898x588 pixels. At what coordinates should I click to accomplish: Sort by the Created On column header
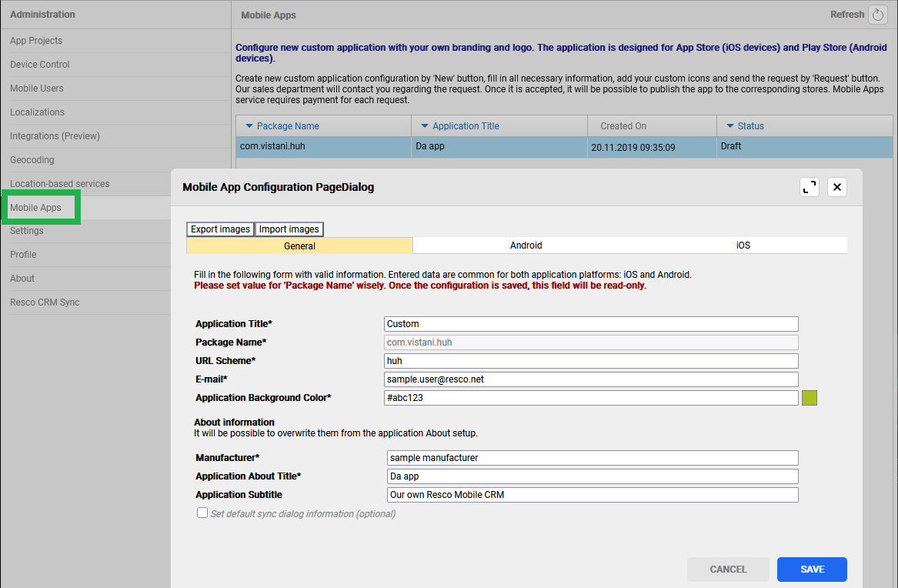click(623, 126)
